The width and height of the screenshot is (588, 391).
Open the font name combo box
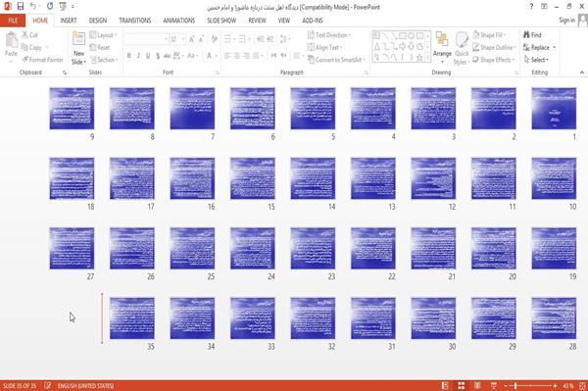146,39
